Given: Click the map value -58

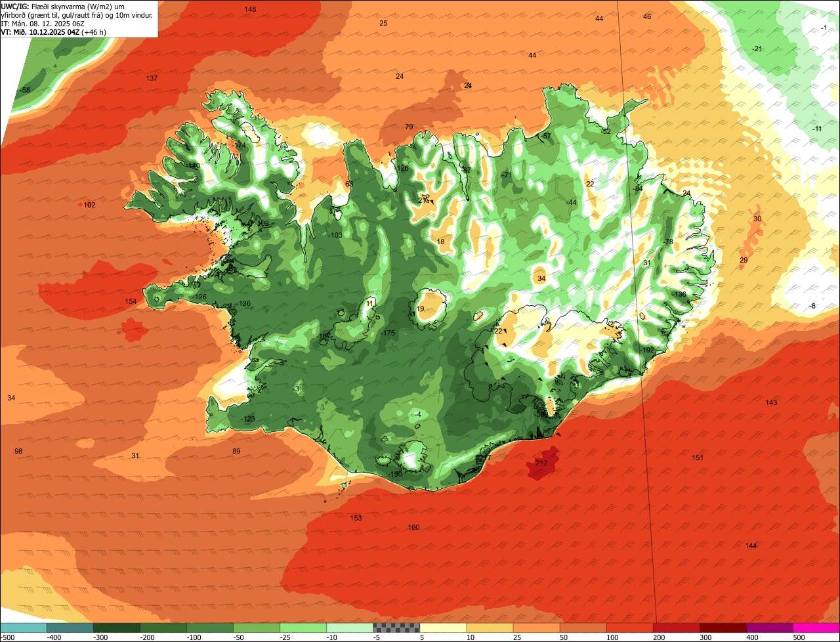Looking at the screenshot, I should (25, 90).
